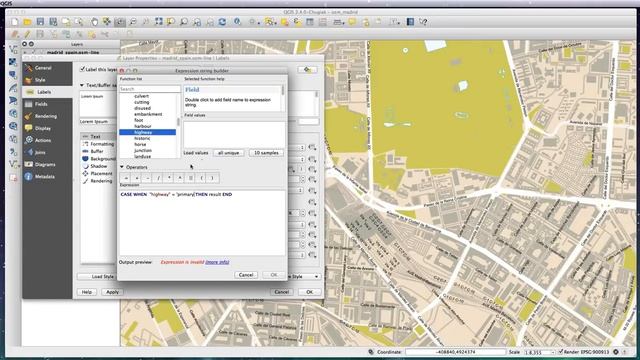Click into the Expression text area
The width and height of the screenshot is (640, 360).
(202, 223)
